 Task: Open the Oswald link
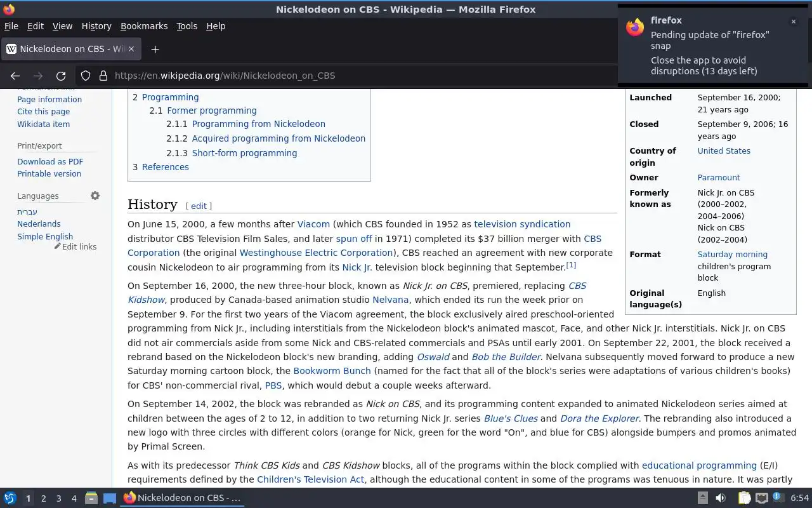click(x=433, y=357)
